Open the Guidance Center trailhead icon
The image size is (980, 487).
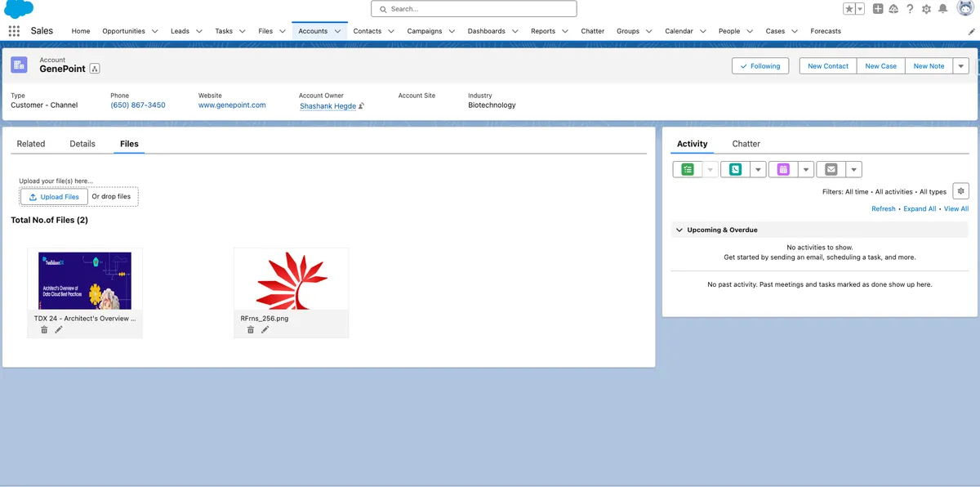click(893, 9)
